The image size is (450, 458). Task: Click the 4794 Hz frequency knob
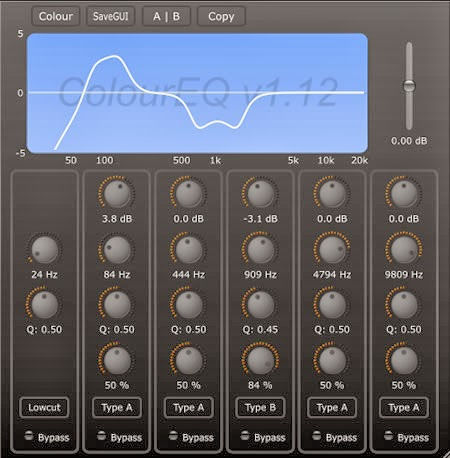(x=332, y=250)
